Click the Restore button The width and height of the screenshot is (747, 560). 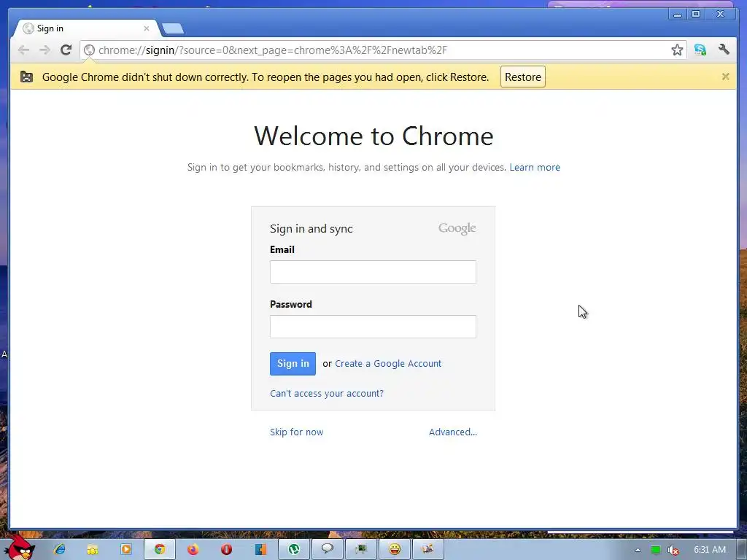click(522, 77)
